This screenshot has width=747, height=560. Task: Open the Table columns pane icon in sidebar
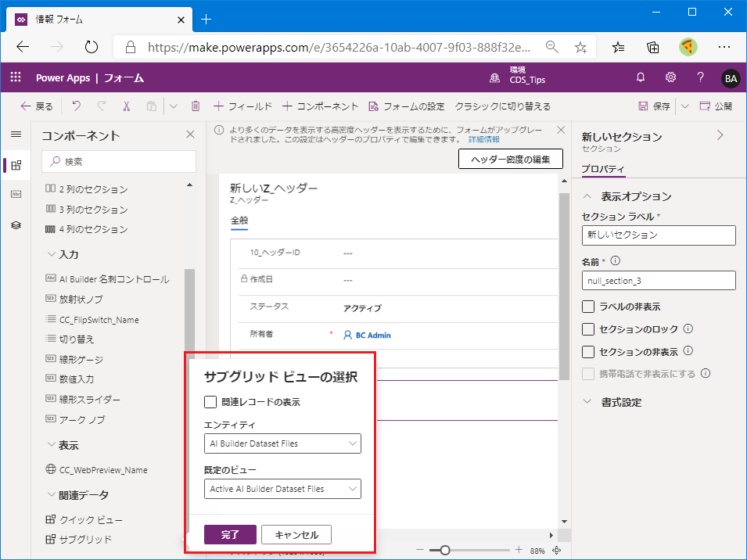click(16, 194)
